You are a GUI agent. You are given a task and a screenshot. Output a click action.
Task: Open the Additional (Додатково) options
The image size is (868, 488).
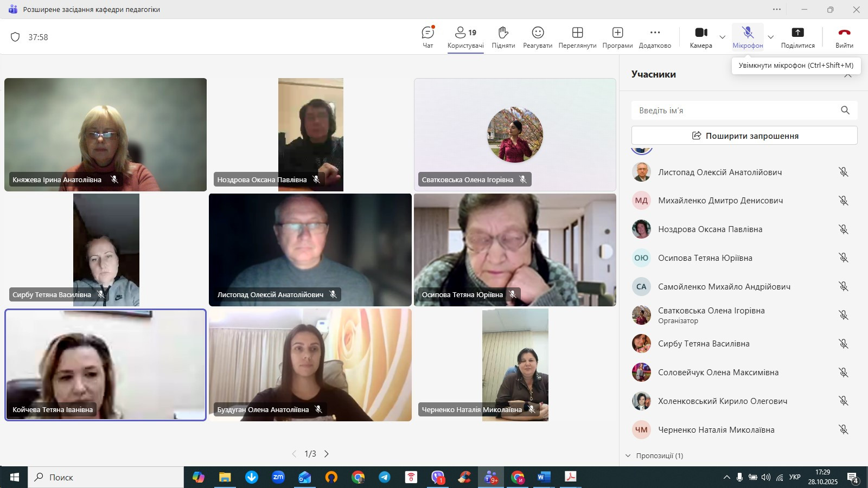point(655,37)
